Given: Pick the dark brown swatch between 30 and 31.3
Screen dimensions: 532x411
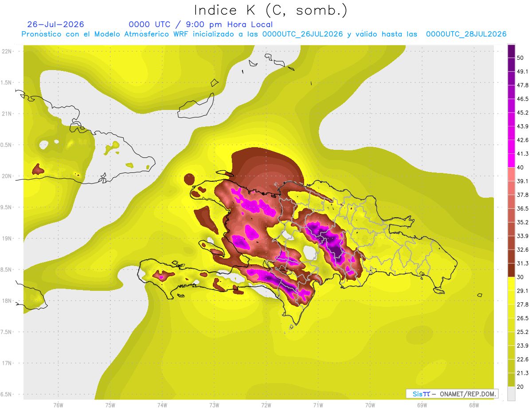Looking at the screenshot, I should pyautogui.click(x=511, y=270).
